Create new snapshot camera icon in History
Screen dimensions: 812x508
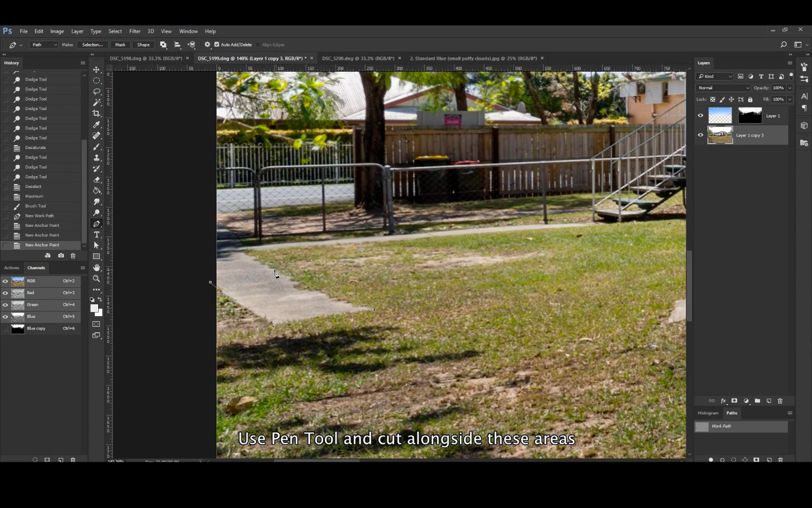click(61, 256)
